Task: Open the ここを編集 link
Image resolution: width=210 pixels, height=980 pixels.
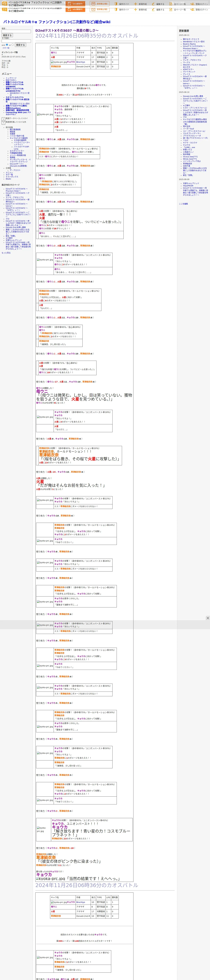Action: tap(183, 204)
